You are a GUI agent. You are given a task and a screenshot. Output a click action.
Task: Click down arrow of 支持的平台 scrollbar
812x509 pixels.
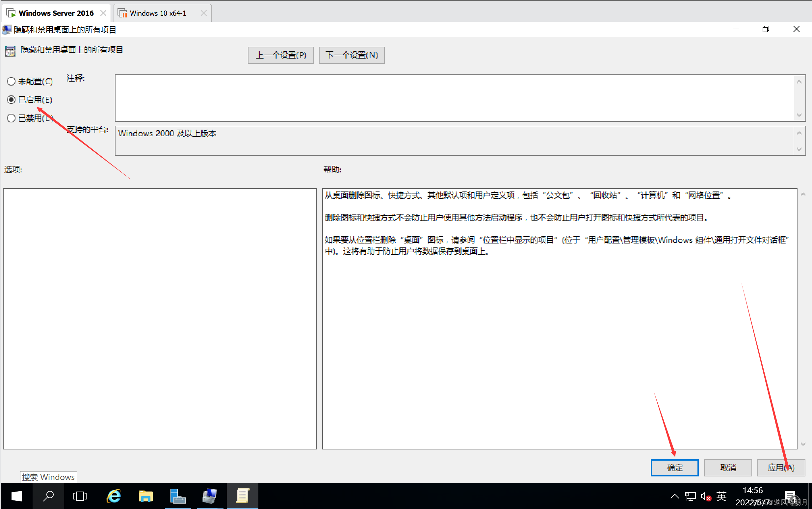point(799,149)
